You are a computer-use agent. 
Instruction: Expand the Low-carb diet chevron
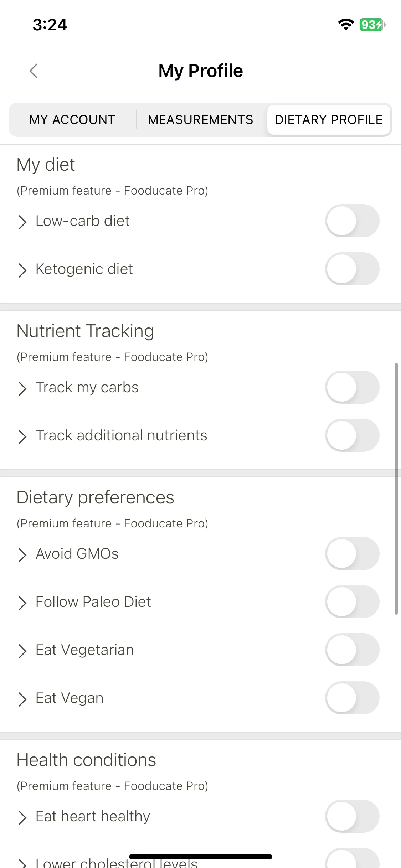pos(22,222)
